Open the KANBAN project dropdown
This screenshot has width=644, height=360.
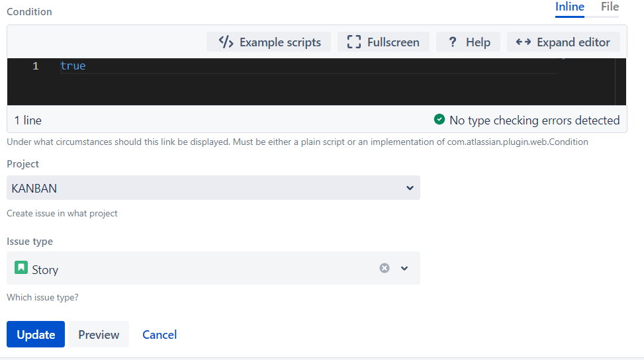pyautogui.click(x=213, y=188)
